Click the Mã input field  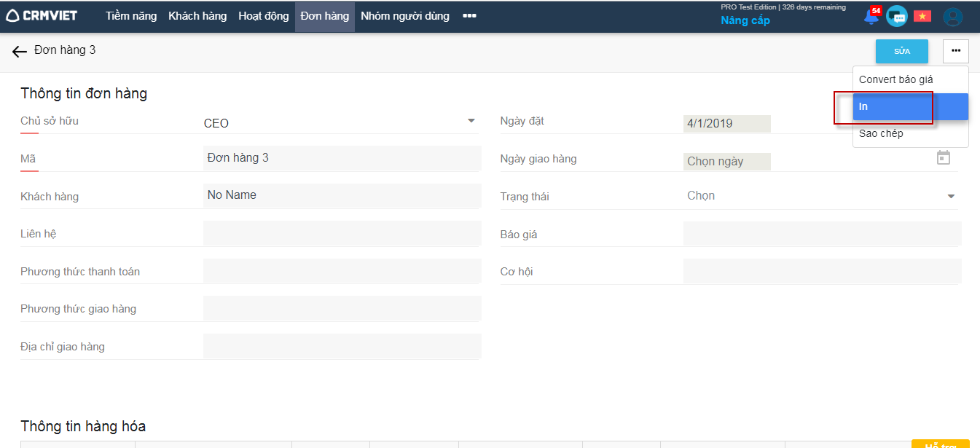coord(341,157)
